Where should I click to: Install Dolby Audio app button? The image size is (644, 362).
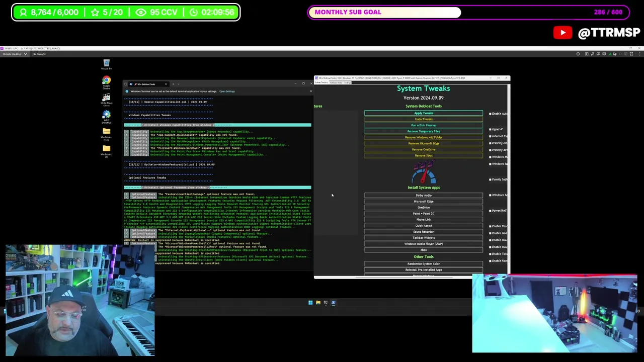pos(424,195)
